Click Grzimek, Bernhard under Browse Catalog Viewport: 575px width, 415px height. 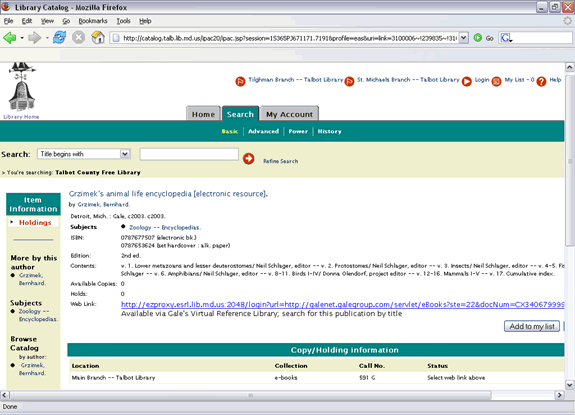point(33,369)
